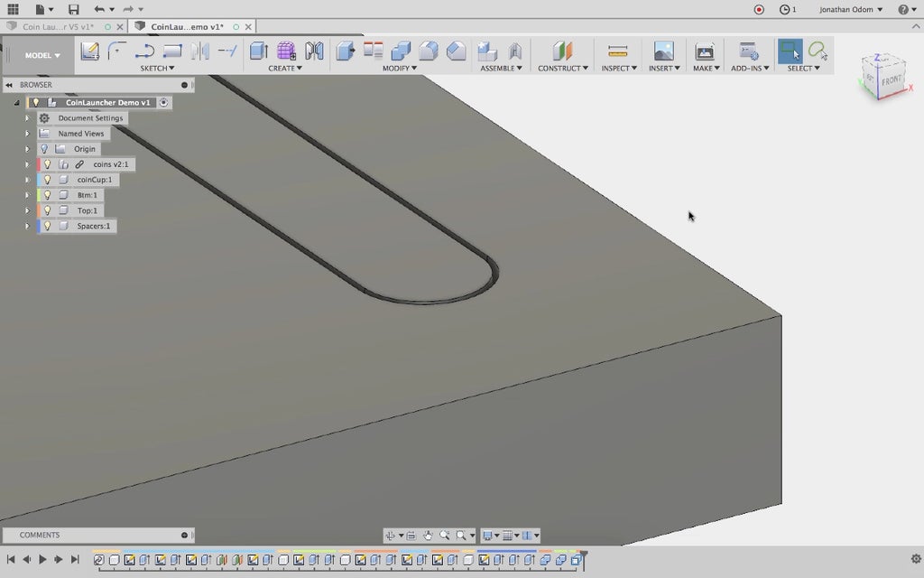924x578 pixels.
Task: Hide the coinCup:1 component
Action: (x=48, y=180)
